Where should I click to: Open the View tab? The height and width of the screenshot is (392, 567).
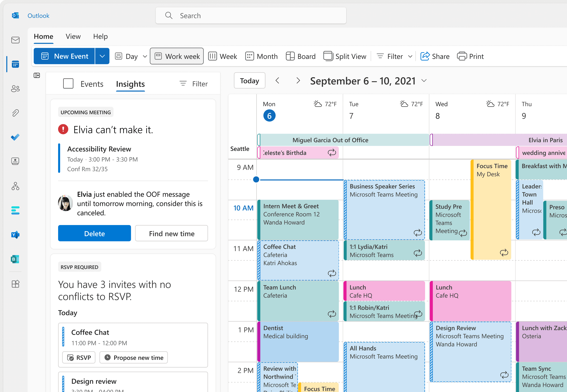(x=73, y=36)
